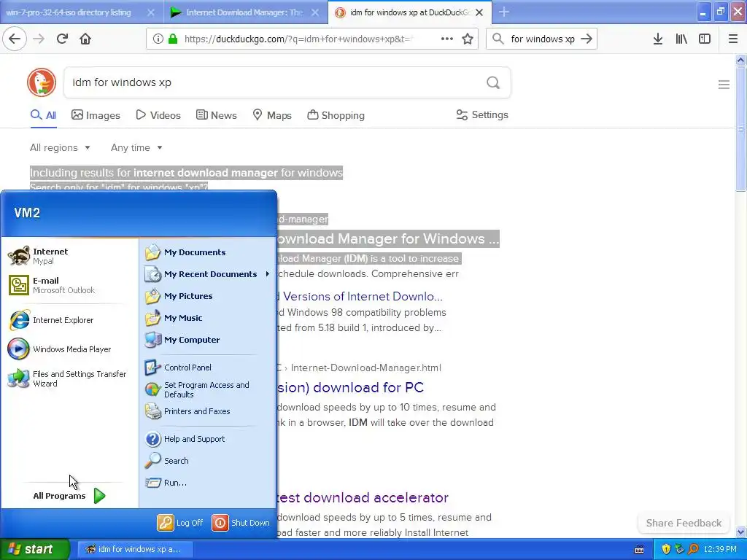
Task: Launch Mypal Internet from Start menu
Action: [x=69, y=256]
